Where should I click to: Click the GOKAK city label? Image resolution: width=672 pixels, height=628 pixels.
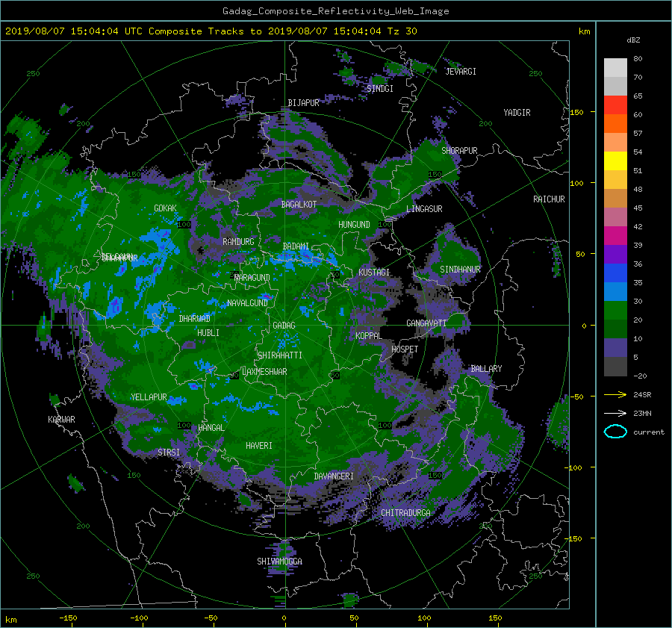(x=166, y=208)
